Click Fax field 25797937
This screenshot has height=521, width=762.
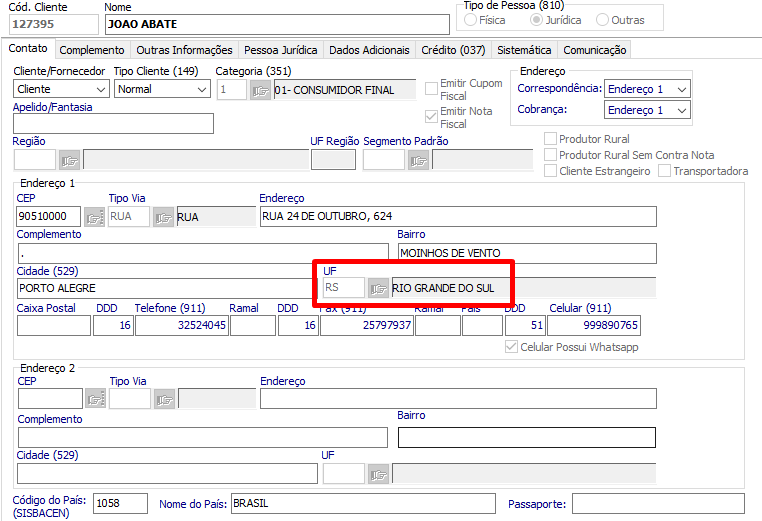(x=367, y=326)
